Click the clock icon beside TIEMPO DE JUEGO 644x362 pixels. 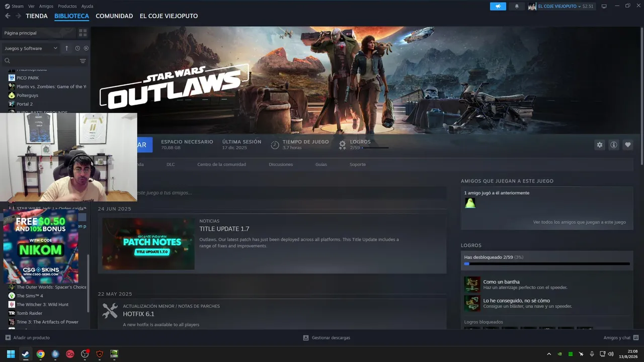(275, 145)
